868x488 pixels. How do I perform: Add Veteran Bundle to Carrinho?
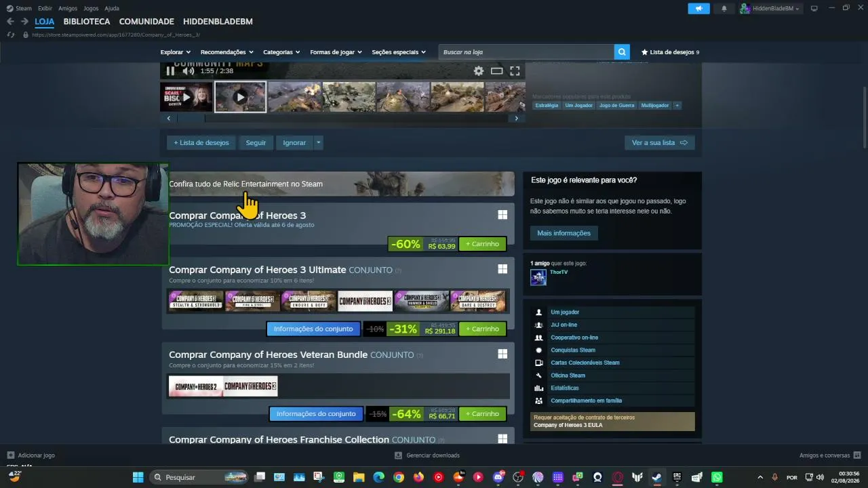[482, 413]
